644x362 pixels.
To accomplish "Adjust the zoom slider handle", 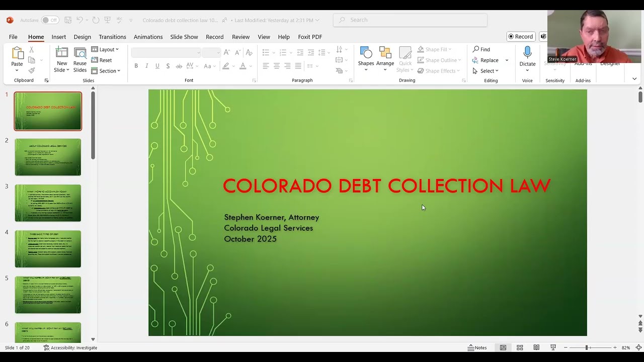I will [x=586, y=347].
